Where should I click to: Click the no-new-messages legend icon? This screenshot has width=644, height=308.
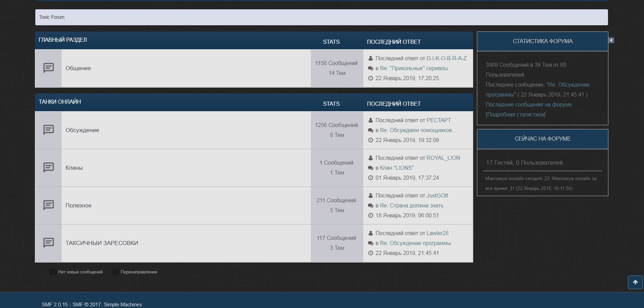53,272
